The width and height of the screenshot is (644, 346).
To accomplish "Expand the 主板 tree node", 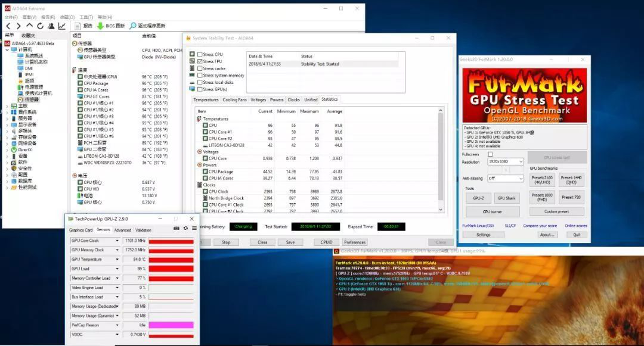I will point(7,106).
